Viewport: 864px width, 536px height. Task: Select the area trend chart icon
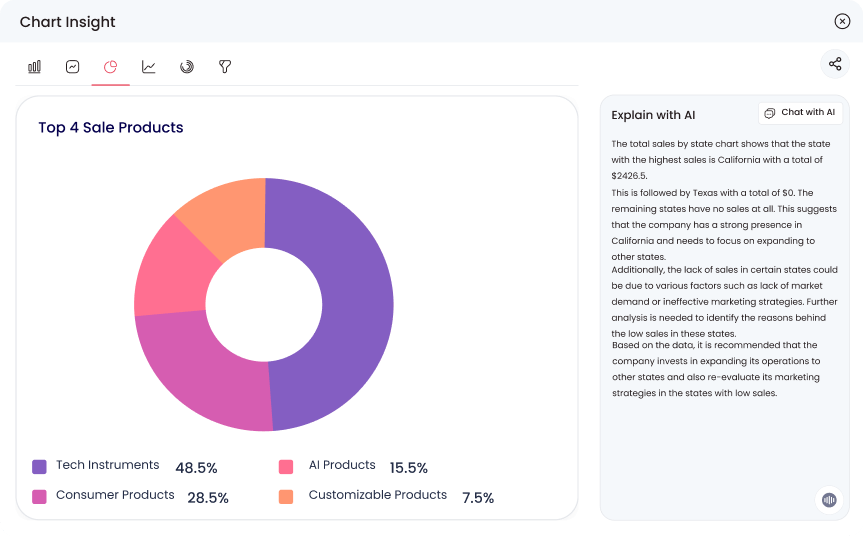coord(72,67)
